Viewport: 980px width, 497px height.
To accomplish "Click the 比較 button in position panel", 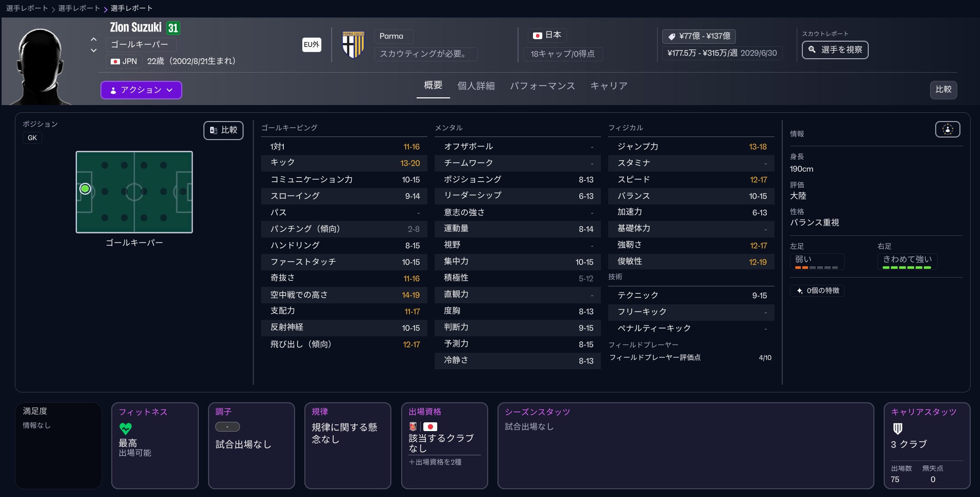I will (x=223, y=130).
